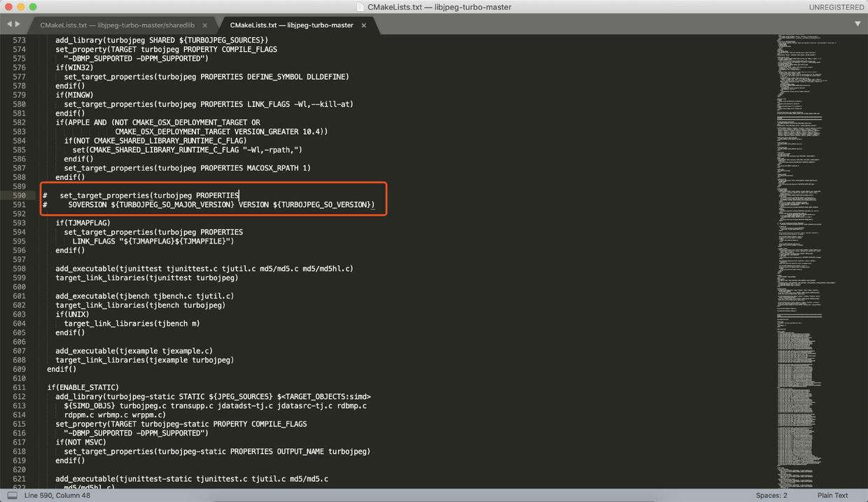
Task: Click the LINK_FLAGS -Wl,--kill-at line
Action: coord(209,104)
